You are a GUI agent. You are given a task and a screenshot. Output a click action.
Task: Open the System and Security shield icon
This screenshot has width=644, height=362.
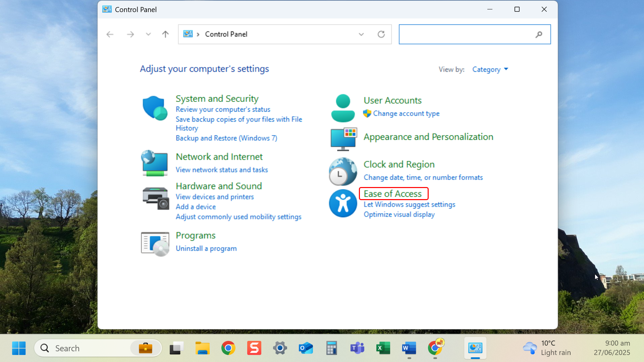[x=155, y=108]
